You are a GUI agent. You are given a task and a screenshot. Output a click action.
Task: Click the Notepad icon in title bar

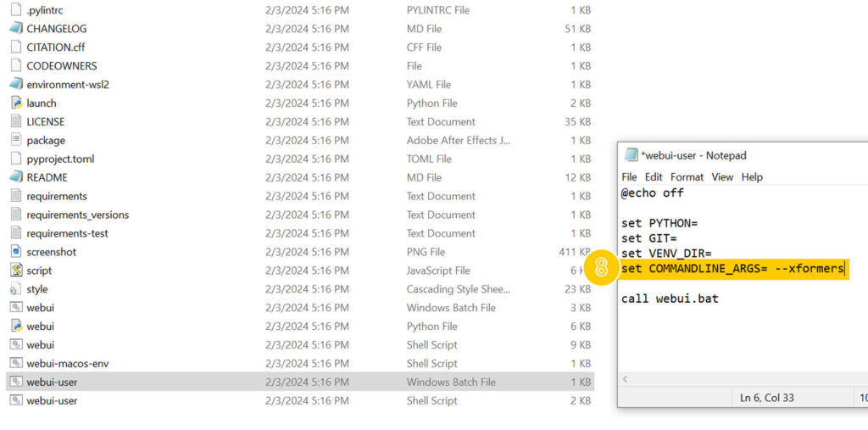coord(631,155)
